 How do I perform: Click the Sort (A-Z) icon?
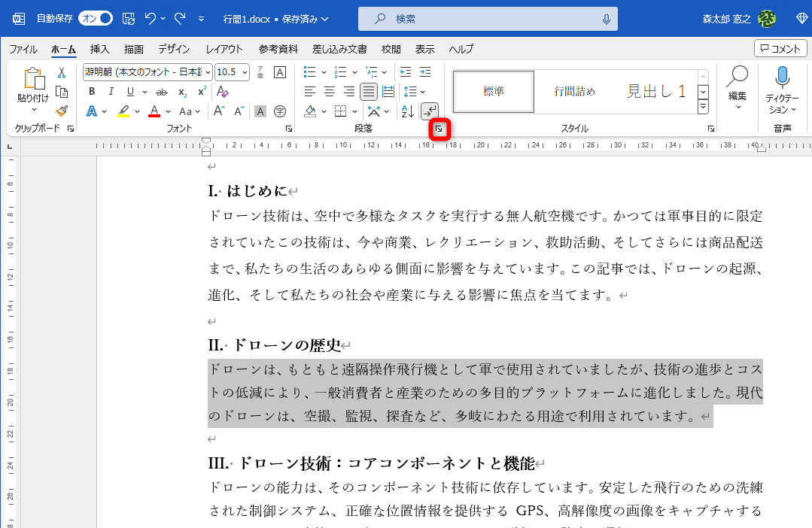pyautogui.click(x=407, y=111)
